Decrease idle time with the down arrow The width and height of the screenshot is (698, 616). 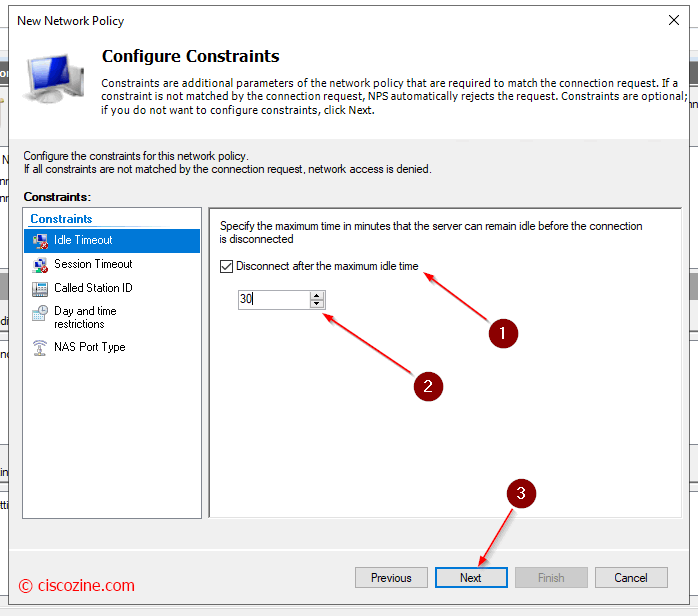[317, 304]
